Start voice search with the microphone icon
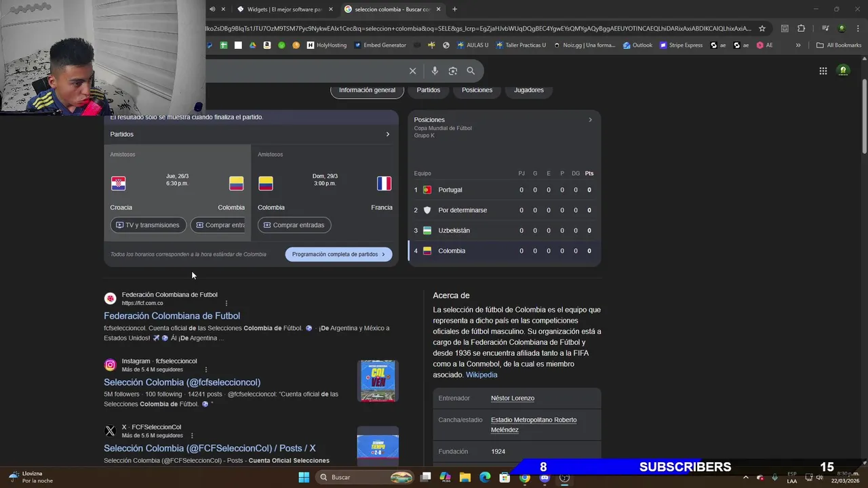Screen dimensions: 868x488 (x=435, y=70)
